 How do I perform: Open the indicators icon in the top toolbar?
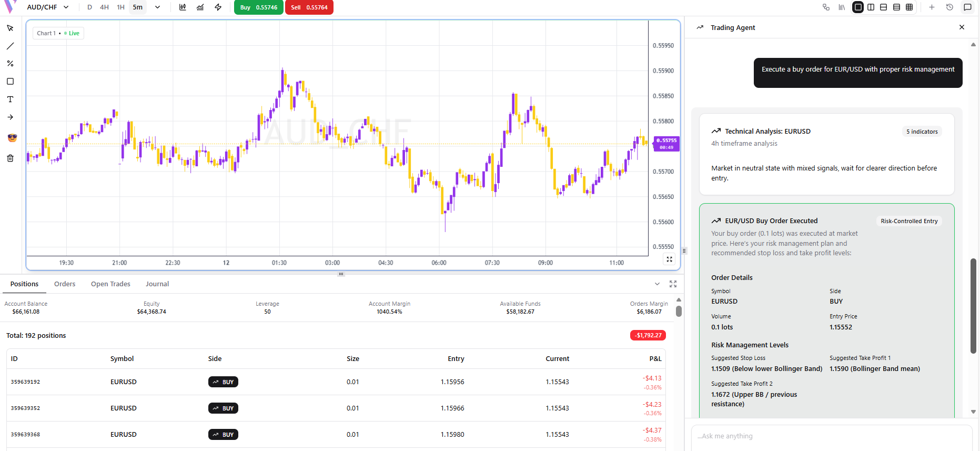tap(200, 7)
